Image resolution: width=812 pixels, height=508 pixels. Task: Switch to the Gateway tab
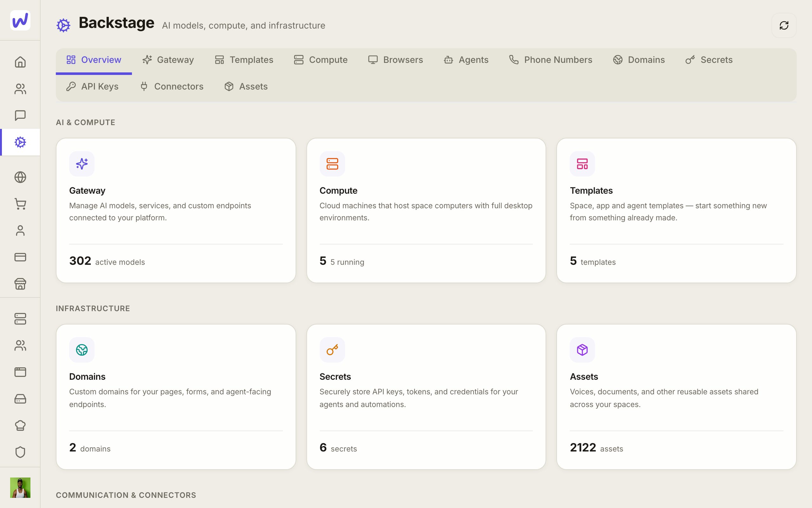(x=168, y=60)
